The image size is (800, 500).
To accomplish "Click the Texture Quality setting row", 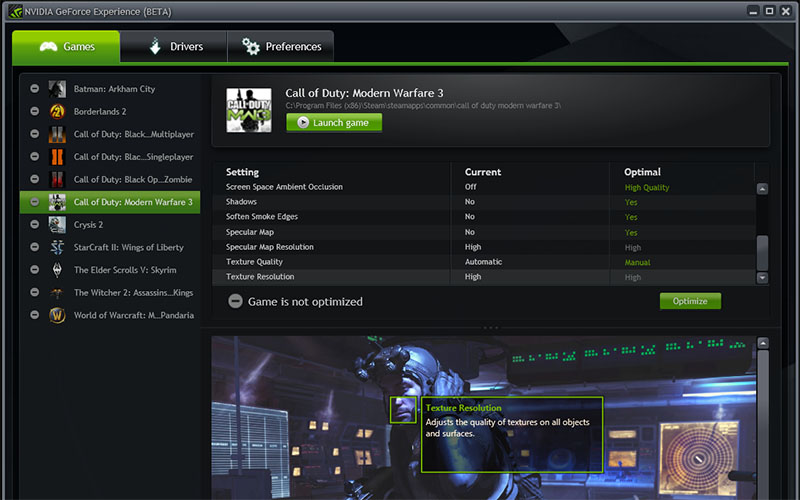I will point(484,262).
